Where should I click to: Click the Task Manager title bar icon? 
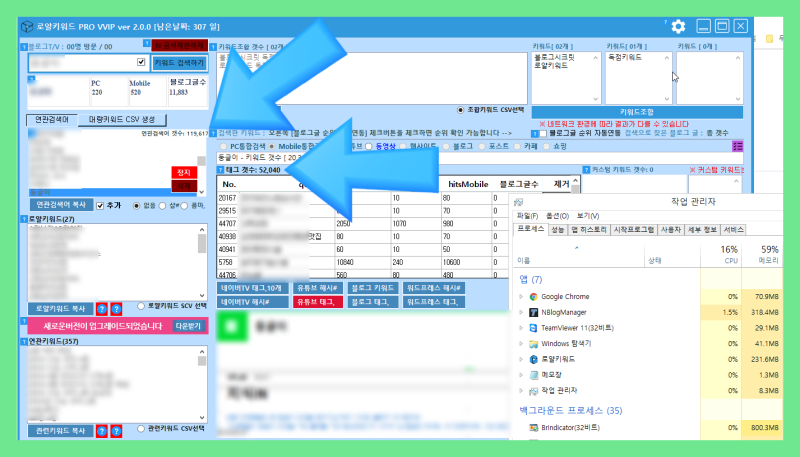519,202
